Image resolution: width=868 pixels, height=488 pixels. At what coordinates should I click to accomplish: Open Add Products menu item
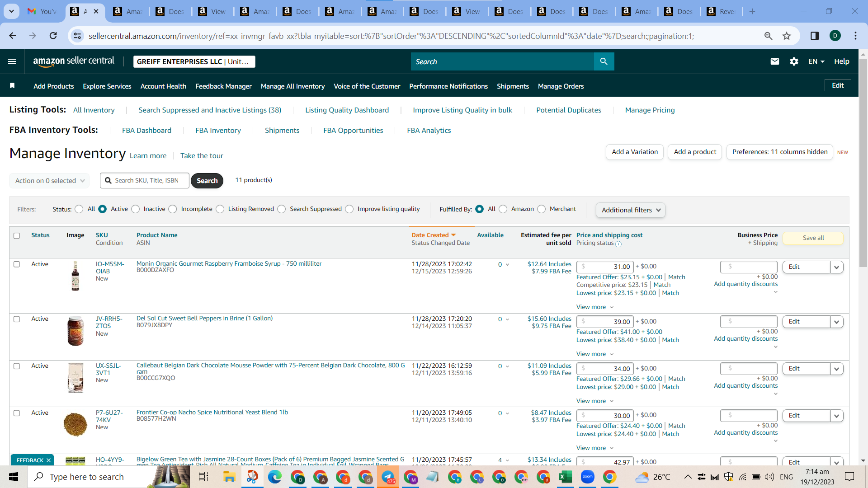pyautogui.click(x=53, y=86)
